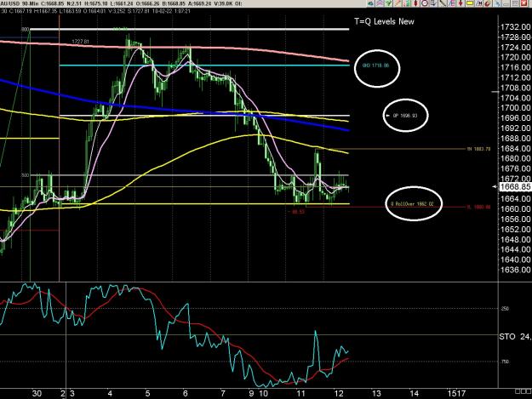Image resolution: width=532 pixels, height=399 pixels.
Task: Click the small boxes at chart bottom-right corner
Action: coord(523,391)
